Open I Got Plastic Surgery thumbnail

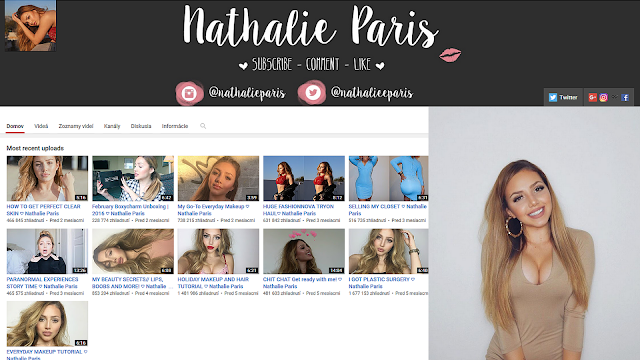pos(389,251)
